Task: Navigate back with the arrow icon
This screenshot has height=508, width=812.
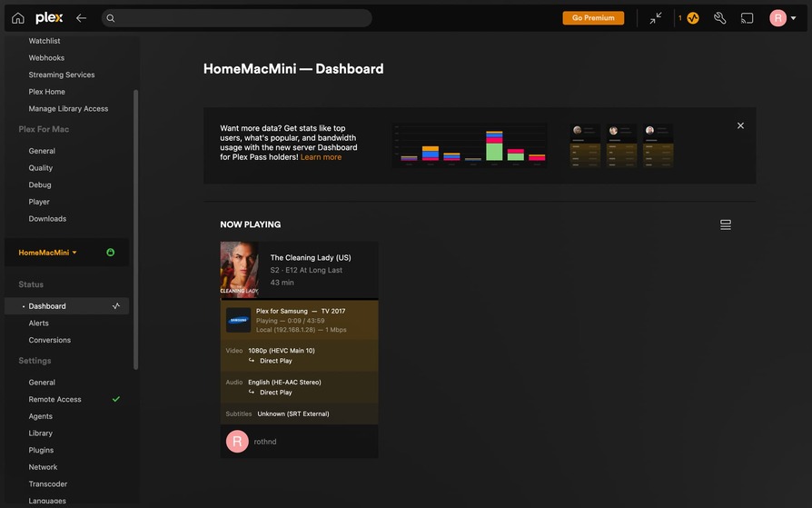Action: [82, 18]
